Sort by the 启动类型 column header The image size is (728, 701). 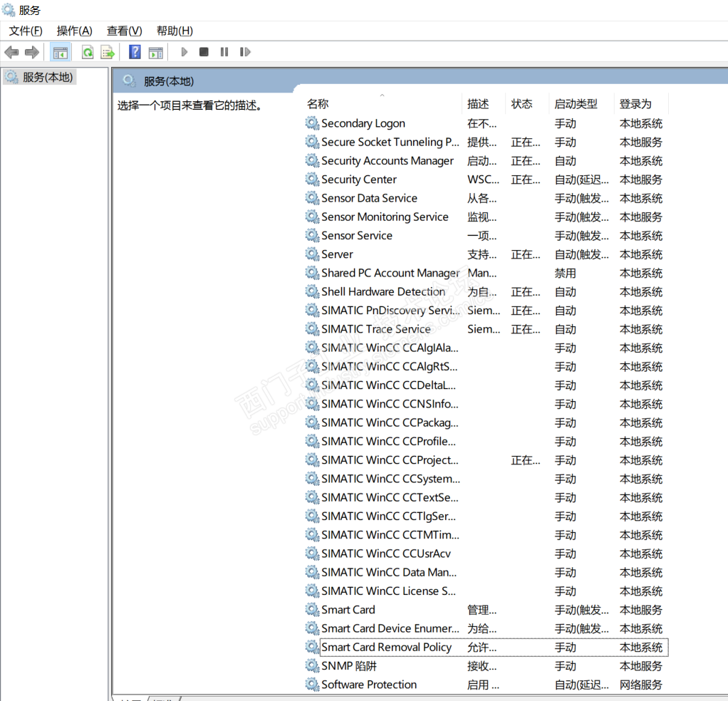coord(581,103)
